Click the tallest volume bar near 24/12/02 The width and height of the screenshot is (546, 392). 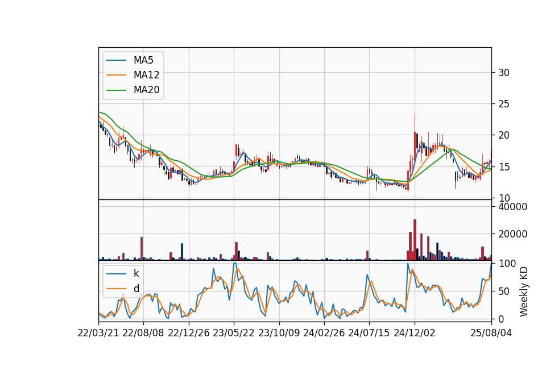pos(415,240)
